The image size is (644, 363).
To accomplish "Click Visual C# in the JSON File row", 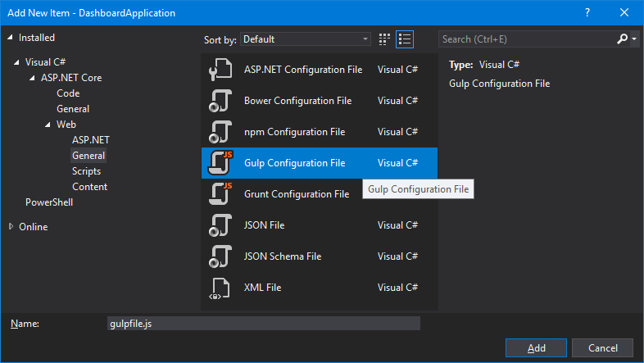I will [397, 225].
